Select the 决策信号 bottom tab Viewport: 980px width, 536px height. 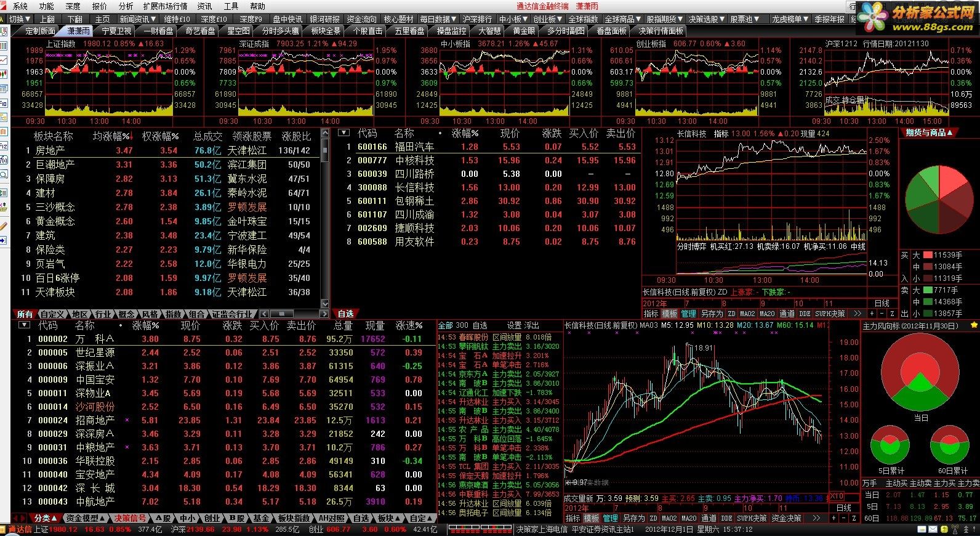(x=130, y=518)
